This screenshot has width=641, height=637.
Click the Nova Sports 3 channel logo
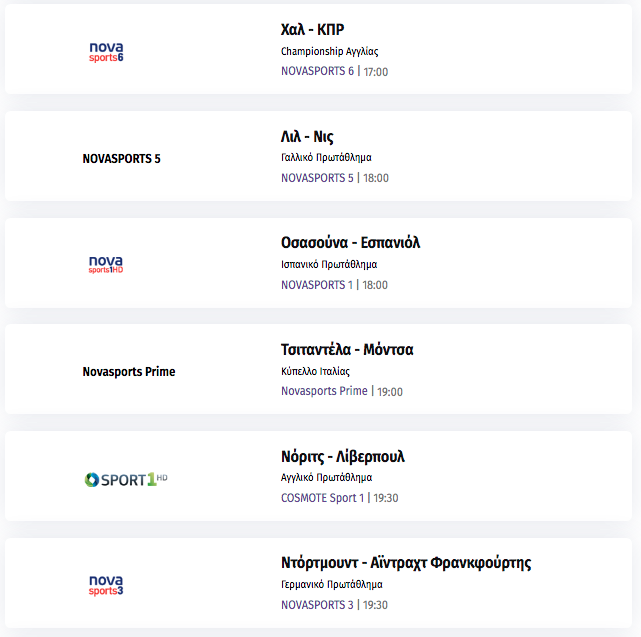[x=106, y=585]
